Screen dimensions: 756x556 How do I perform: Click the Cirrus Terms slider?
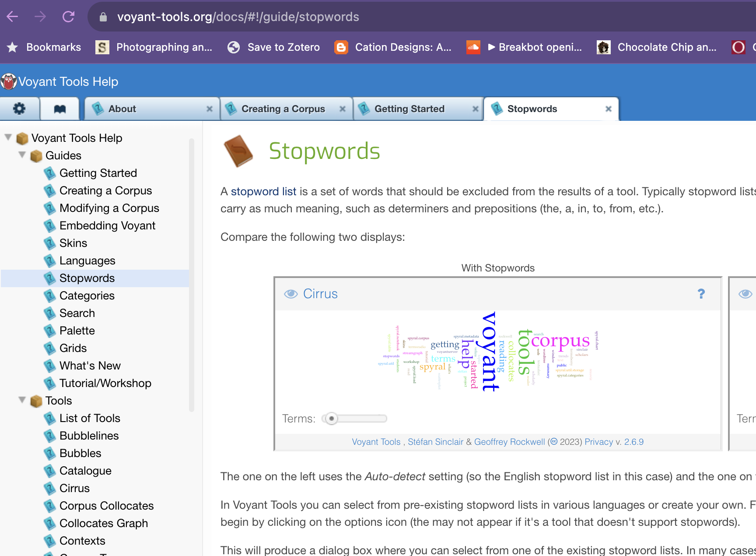354,419
